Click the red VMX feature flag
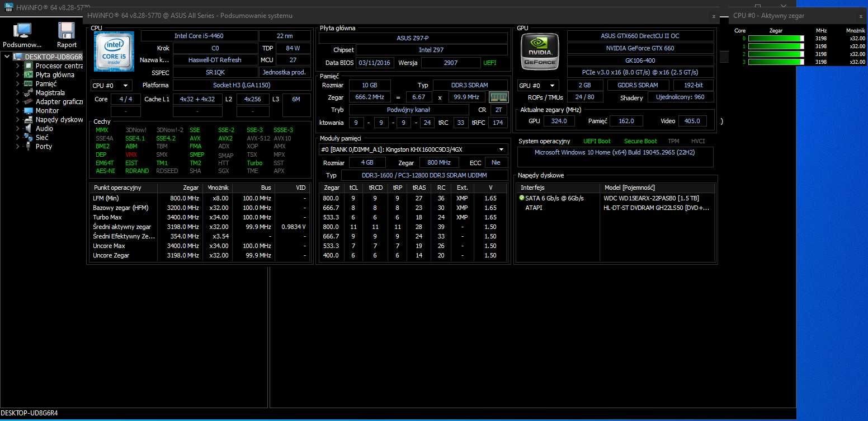868x421 pixels. click(x=131, y=155)
